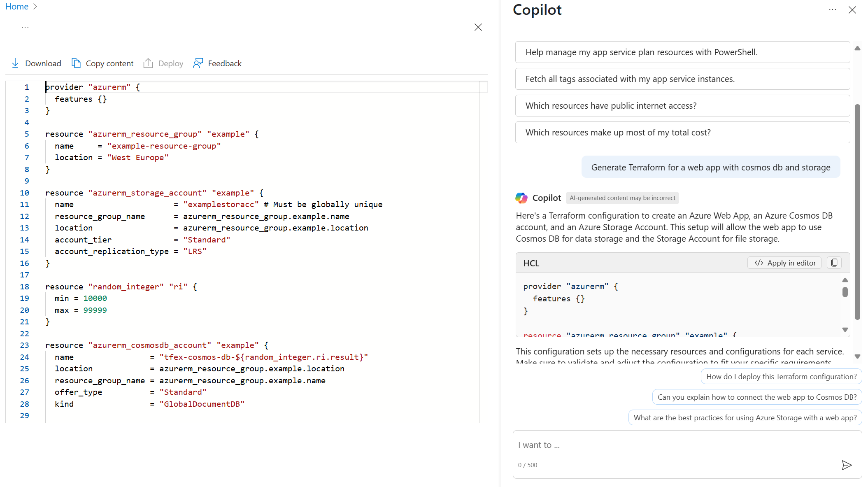The image size is (868, 487).
Task: Send message with paper plane icon
Action: (x=847, y=465)
